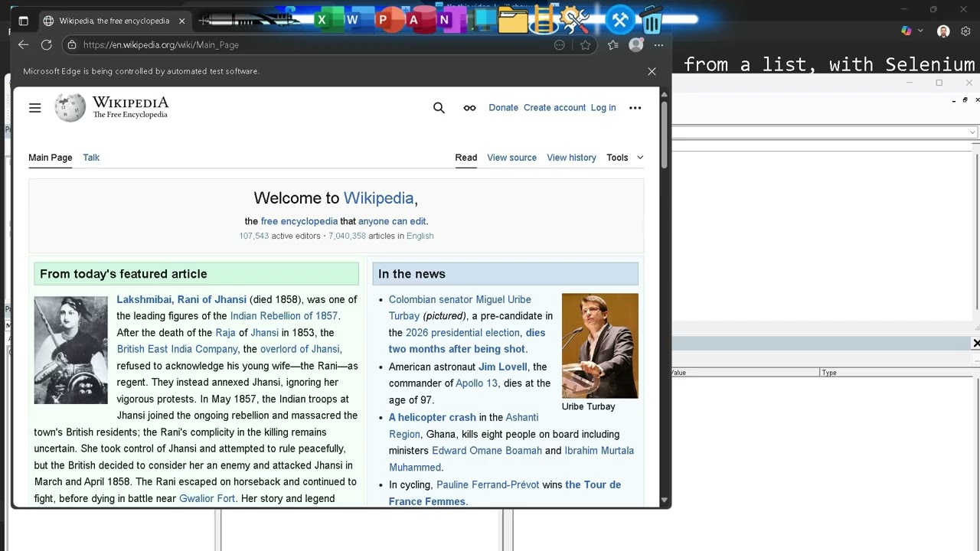Open Wikipedia personal tools ellipsis menu

coord(635,108)
